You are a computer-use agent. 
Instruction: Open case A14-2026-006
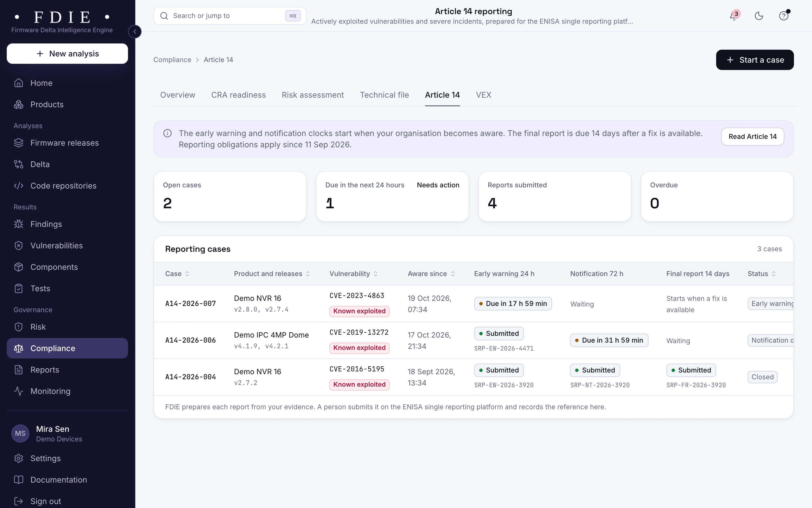190,340
